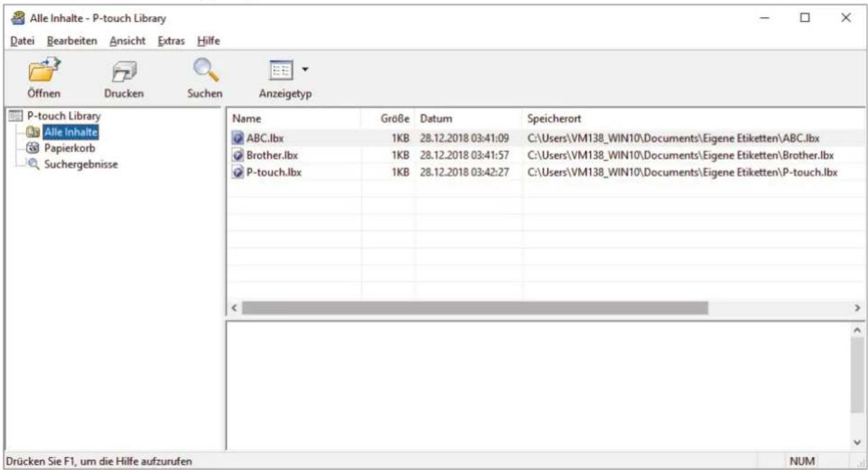
Task: Click the path ending in P-touch.lbx
Action: tap(683, 171)
